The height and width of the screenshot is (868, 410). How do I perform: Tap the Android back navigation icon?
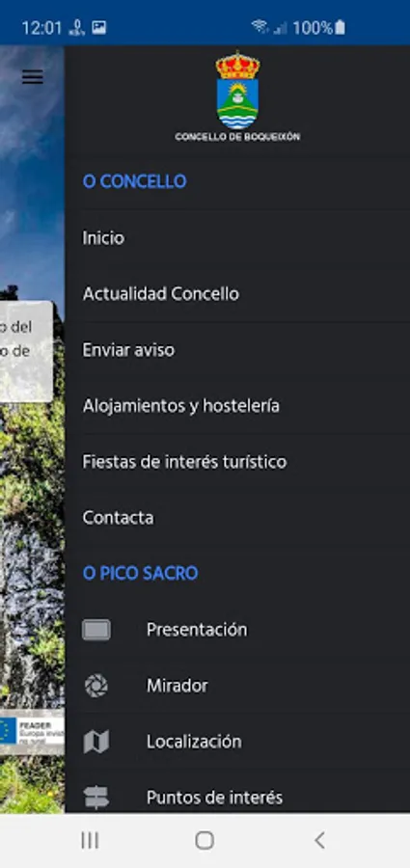coord(319,840)
